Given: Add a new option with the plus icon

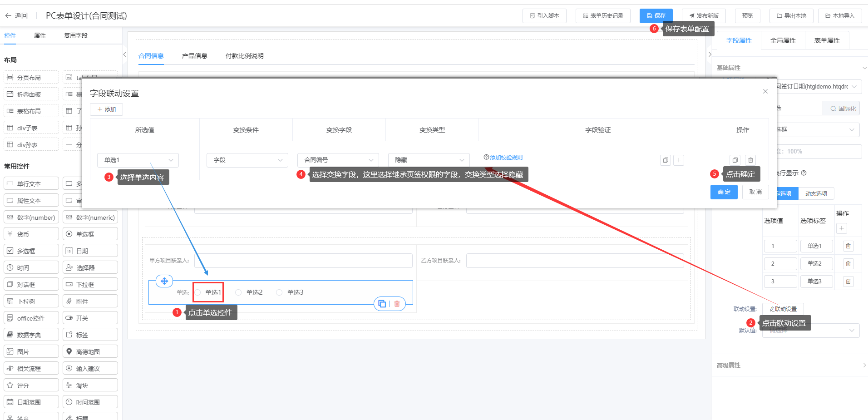Looking at the screenshot, I should [x=842, y=228].
